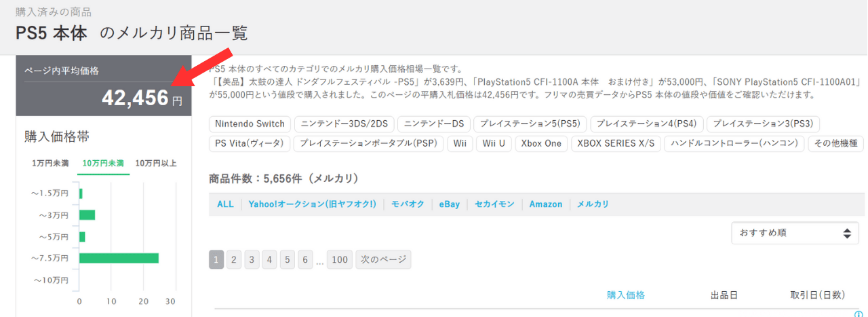Screen dimensions: 868x317
Task: Jump to page 100 of results
Action: [340, 259]
